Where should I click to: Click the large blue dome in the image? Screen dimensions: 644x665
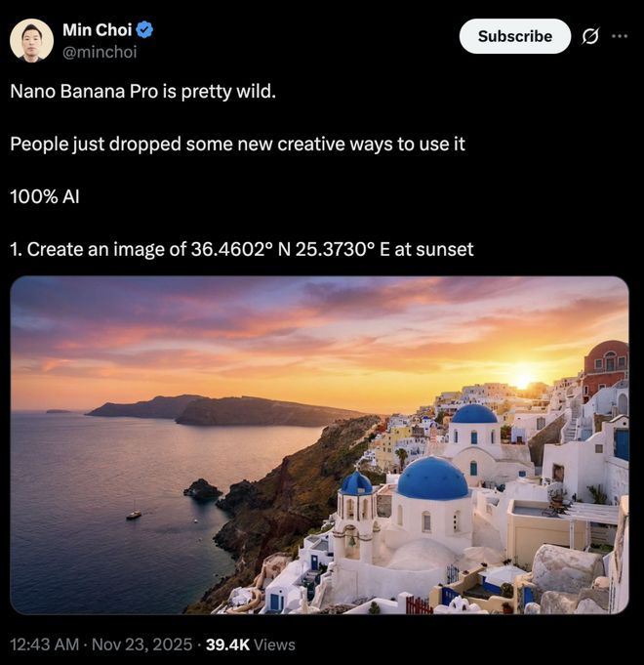[432, 479]
